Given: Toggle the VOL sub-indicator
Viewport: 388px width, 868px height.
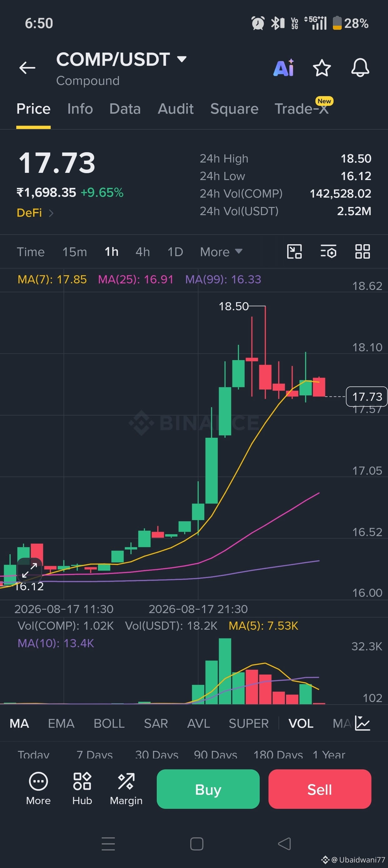Looking at the screenshot, I should 301,723.
